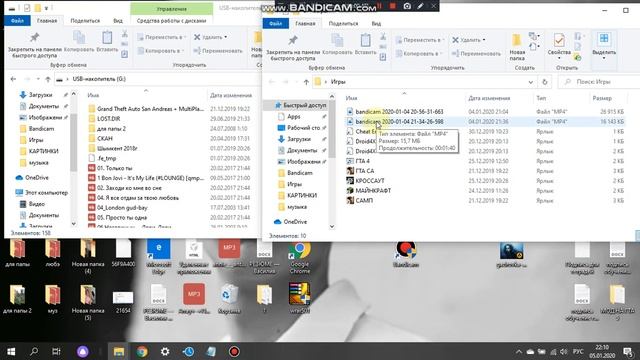640x360 pixels.
Task: Click Удалить in the Игры window ribbon
Action: 467,40
